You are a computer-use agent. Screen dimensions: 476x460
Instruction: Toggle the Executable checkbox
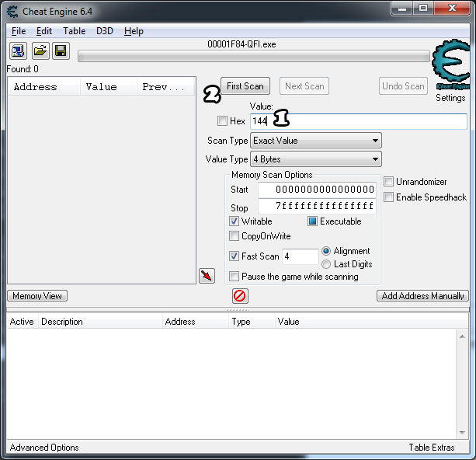312,221
